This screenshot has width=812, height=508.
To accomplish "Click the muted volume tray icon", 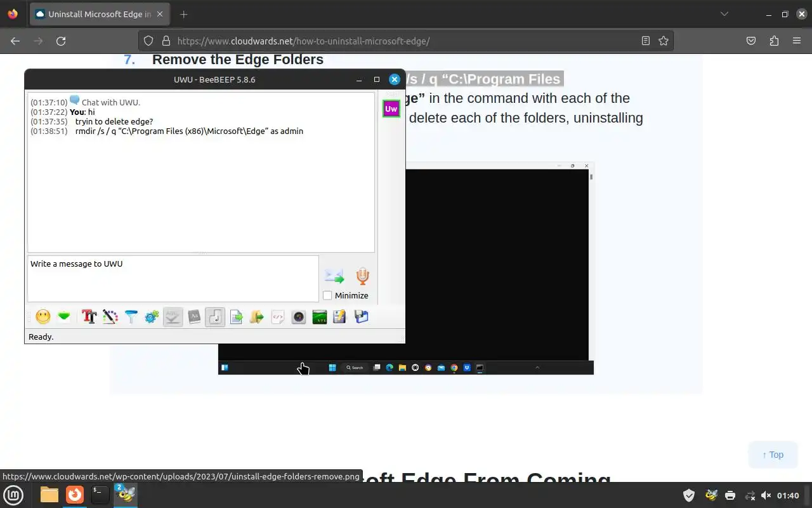I will (766, 495).
